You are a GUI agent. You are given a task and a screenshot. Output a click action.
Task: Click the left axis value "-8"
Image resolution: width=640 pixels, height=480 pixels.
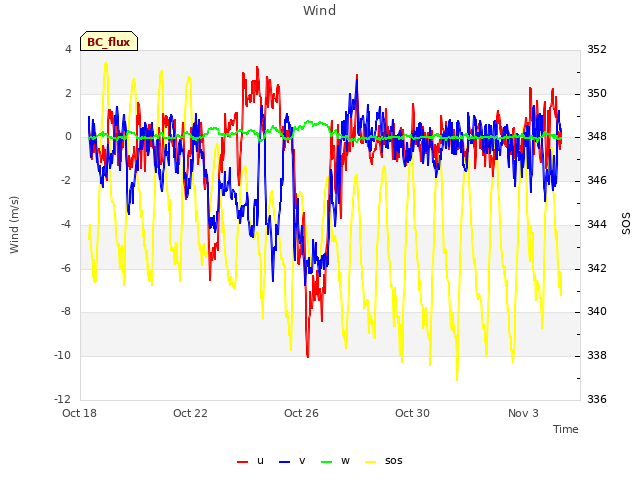[66, 311]
